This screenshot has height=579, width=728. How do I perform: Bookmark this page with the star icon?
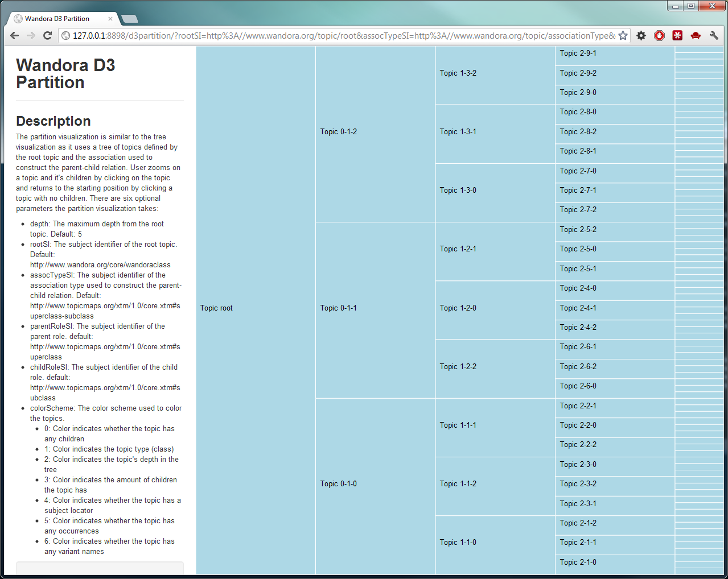point(623,35)
